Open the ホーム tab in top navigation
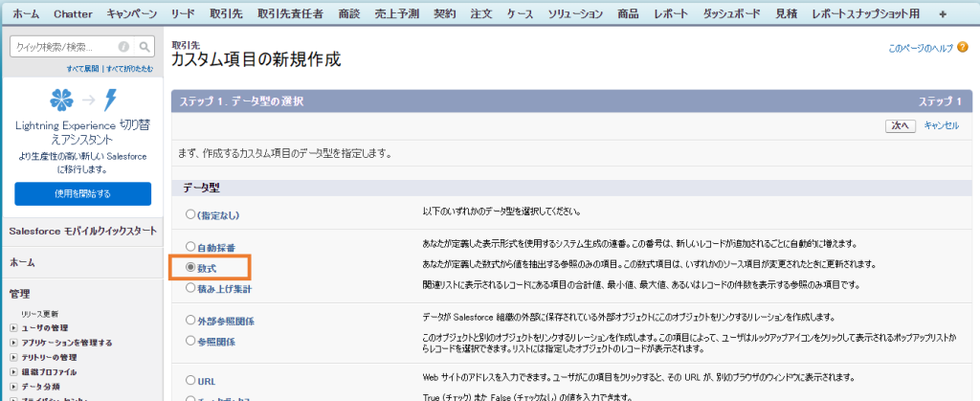The width and height of the screenshot is (980, 401). coord(26,13)
